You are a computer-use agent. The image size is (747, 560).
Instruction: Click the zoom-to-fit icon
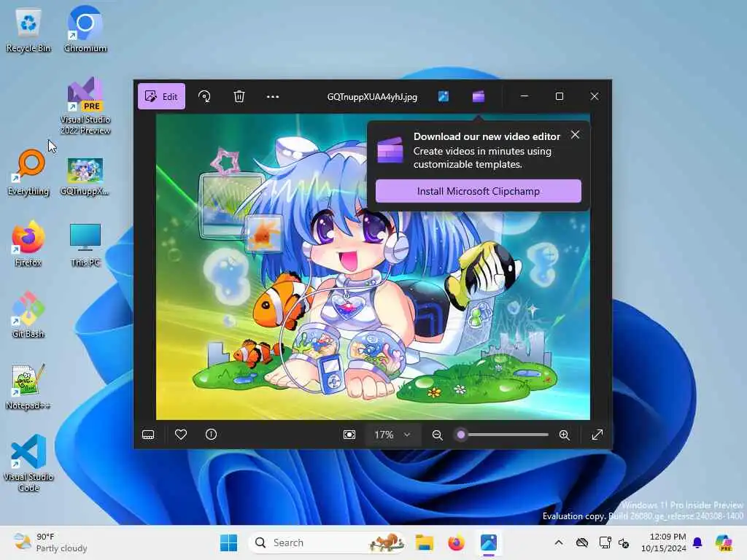click(349, 435)
